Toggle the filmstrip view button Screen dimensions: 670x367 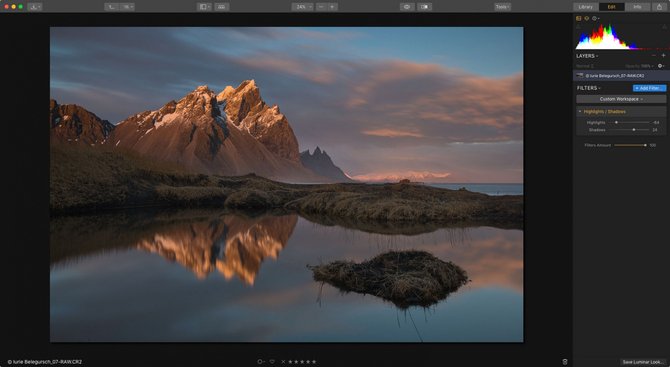221,7
